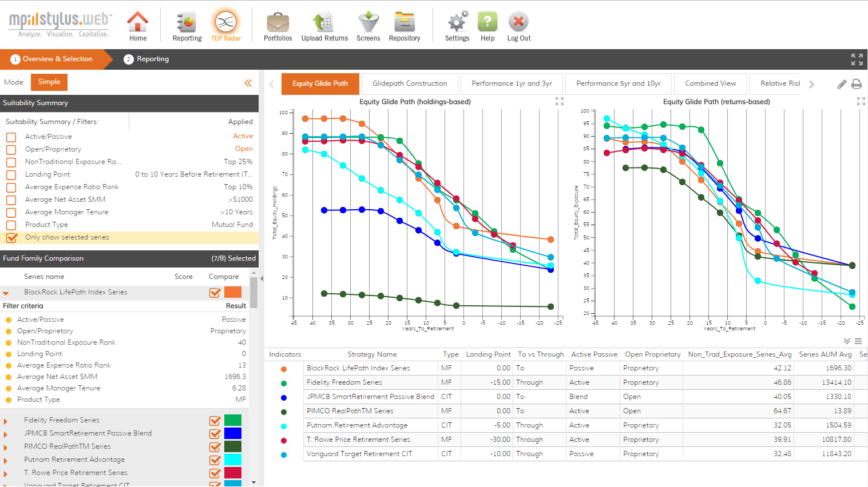The height and width of the screenshot is (487, 868).
Task: Toggle the Active/Passive filter checkbox
Action: click(11, 137)
